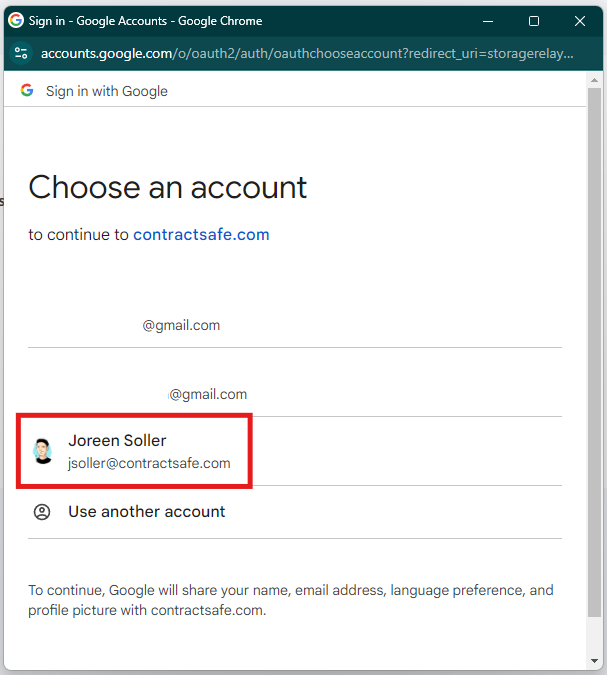Image resolution: width=607 pixels, height=675 pixels.
Task: Click the jsoller@contractsafe.com email address
Action: [x=149, y=463]
